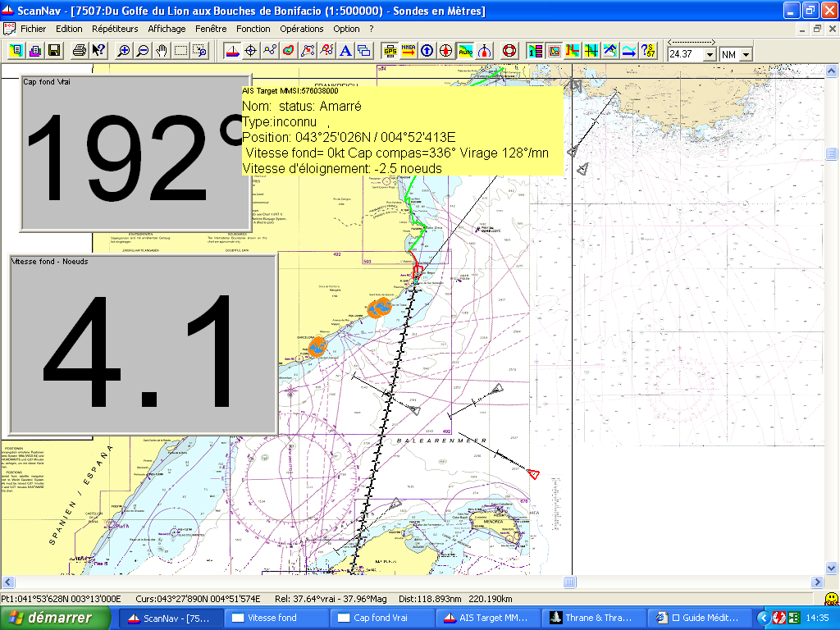
Task: Select the zone area drawing tool
Action: click(289, 51)
